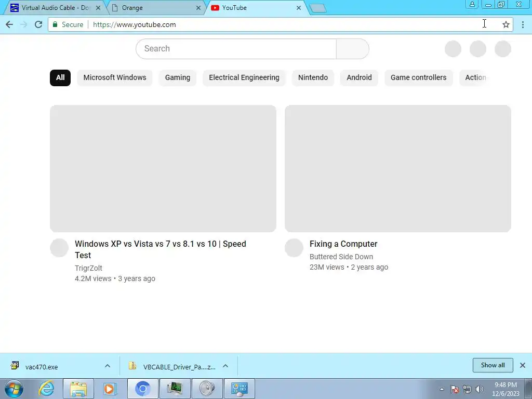Pick the Game controllers chip
Screen dimensions: 532x399
(418, 78)
